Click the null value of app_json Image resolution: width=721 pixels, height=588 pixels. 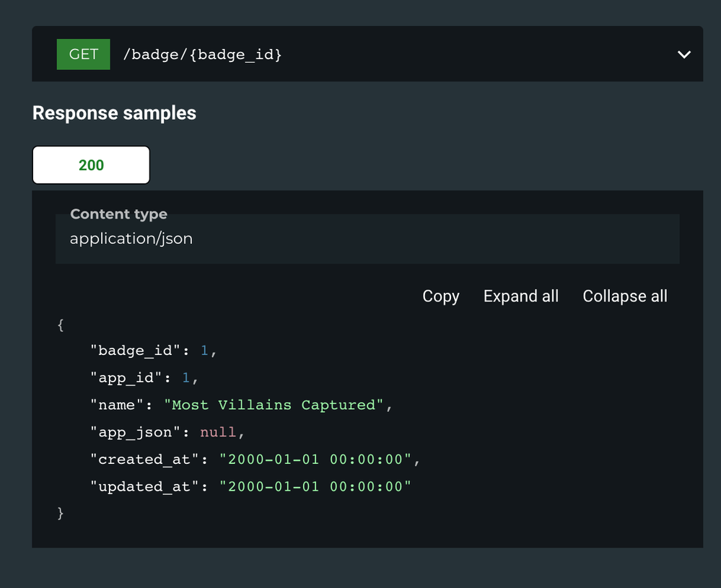[x=218, y=432]
